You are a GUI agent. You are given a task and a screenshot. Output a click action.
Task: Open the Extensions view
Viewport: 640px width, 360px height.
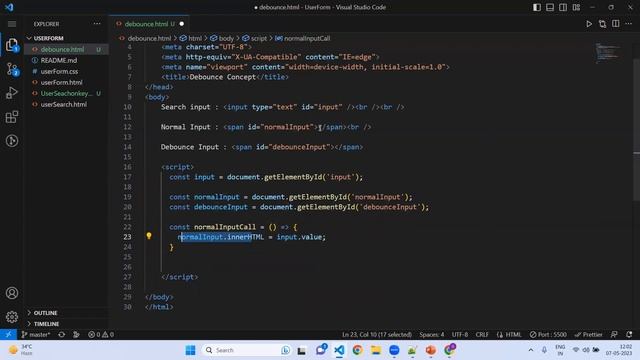pos(12,117)
